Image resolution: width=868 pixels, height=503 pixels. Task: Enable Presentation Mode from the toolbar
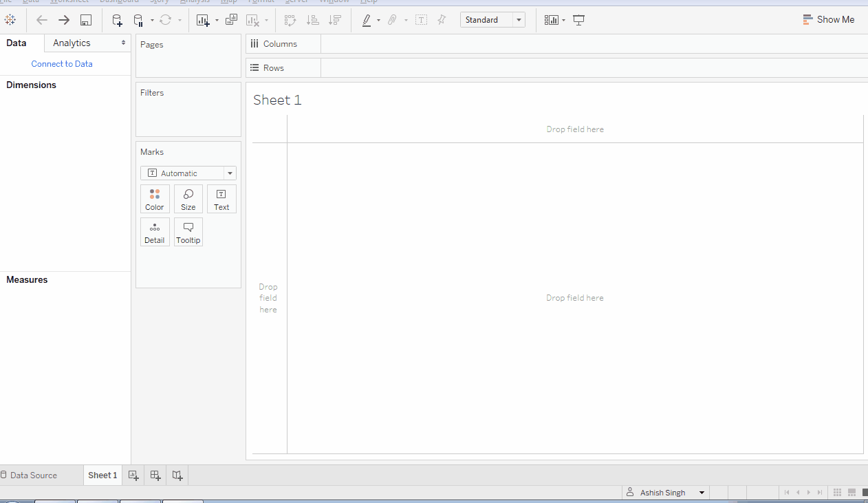[x=578, y=20]
